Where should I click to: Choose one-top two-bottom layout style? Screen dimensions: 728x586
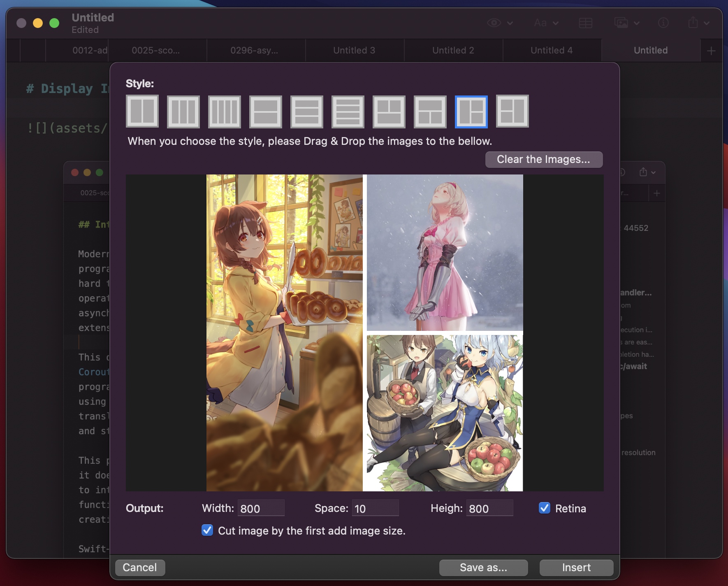coord(430,112)
